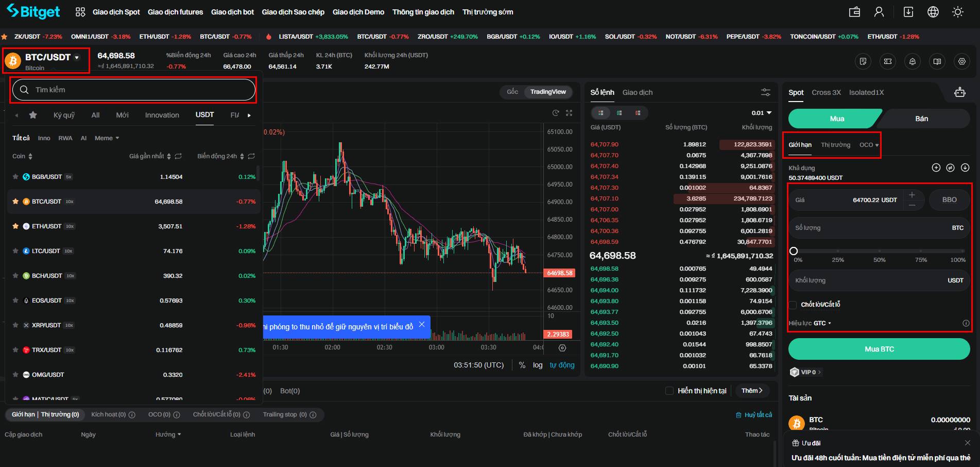This screenshot has height=467, width=980.
Task: Toggle favorite star for BGB/USDT
Action: pyautogui.click(x=15, y=177)
